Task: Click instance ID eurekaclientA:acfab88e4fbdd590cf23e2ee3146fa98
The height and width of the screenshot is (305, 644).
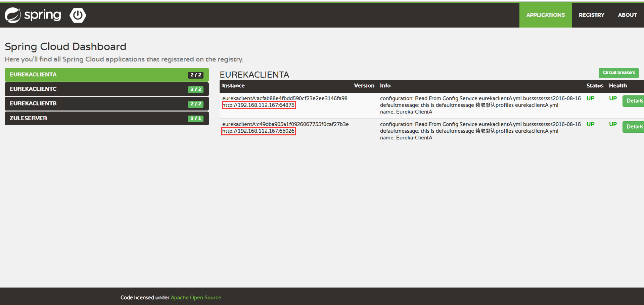Action: coord(285,98)
